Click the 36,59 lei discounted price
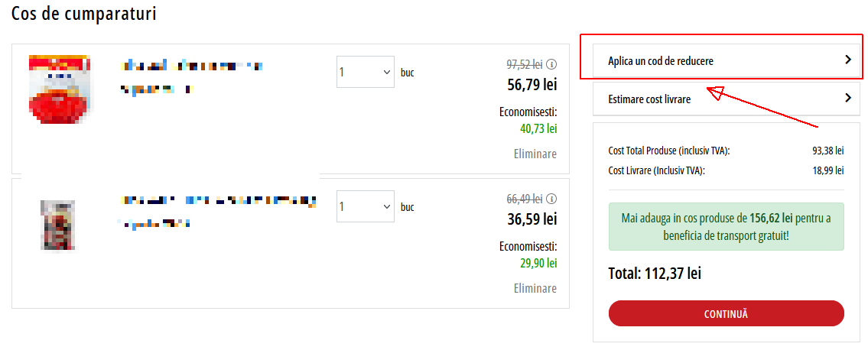The width and height of the screenshot is (868, 350). pos(532,219)
